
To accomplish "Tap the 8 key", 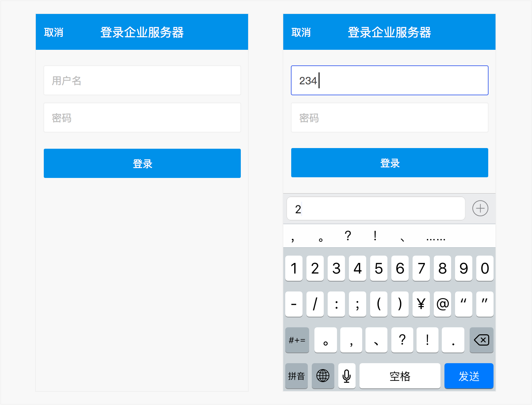I will coord(442,268).
